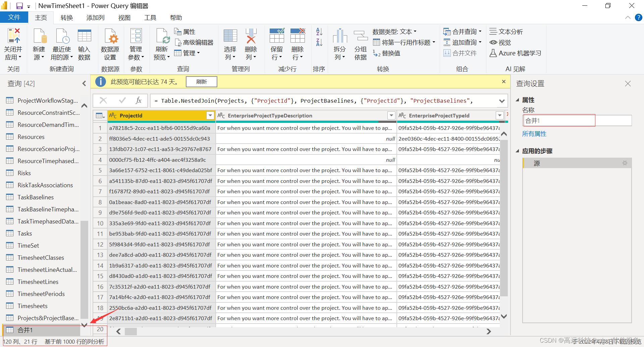Open EnterpriseProjectTypeId filter dropdown

click(x=500, y=115)
